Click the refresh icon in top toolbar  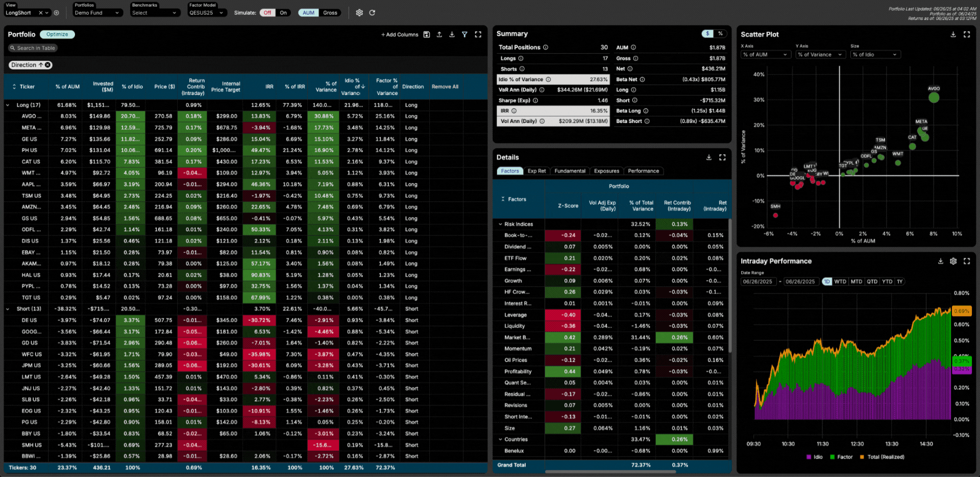(x=372, y=13)
